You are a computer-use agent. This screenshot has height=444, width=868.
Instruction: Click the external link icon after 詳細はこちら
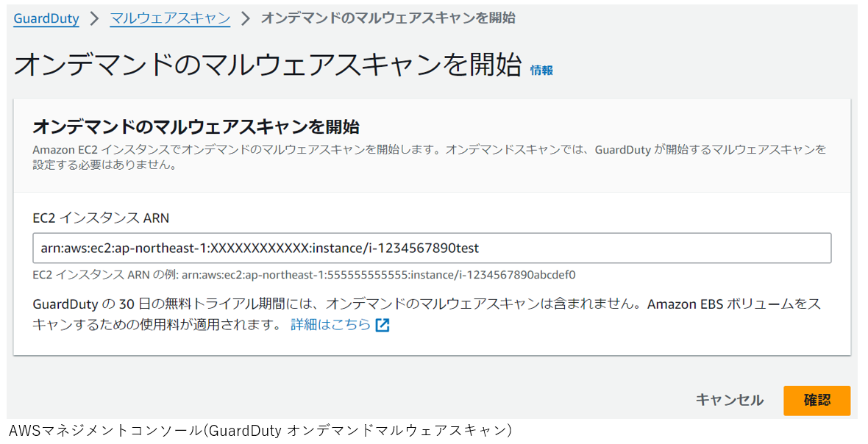click(383, 325)
